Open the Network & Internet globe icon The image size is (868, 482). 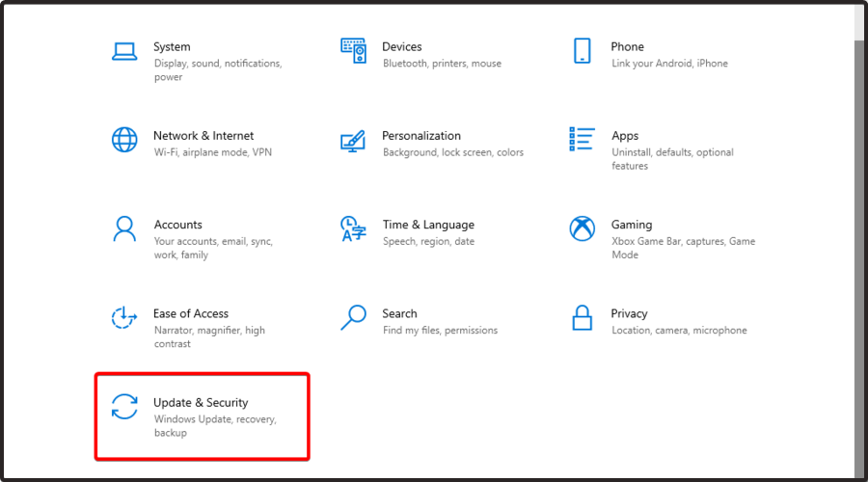pyautogui.click(x=124, y=140)
